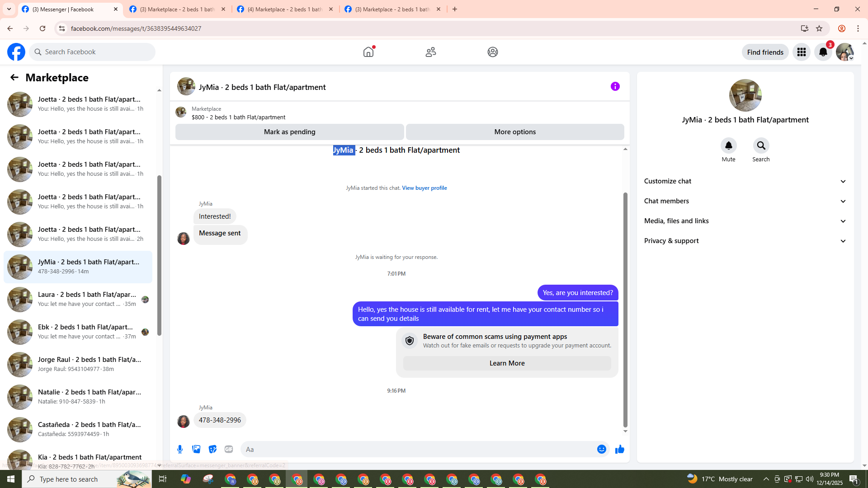Viewport: 868px width, 488px height.
Task: Toggle the conversation information panel
Action: pyautogui.click(x=615, y=86)
